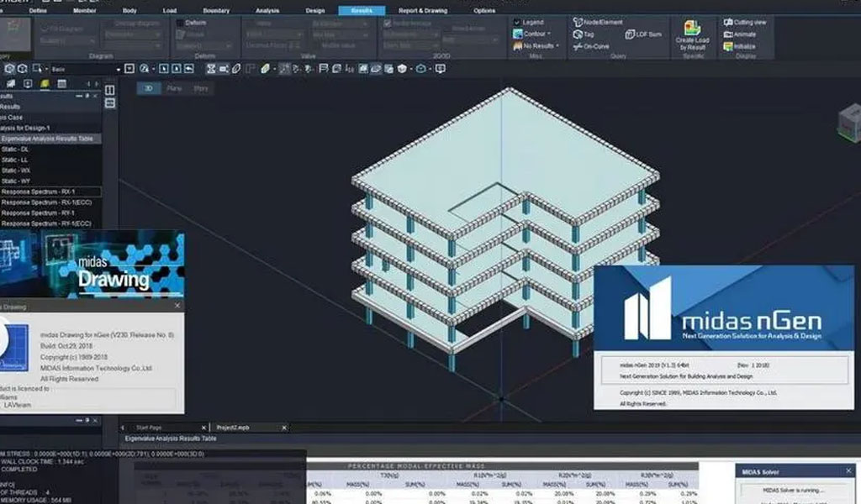
Task: Click the Tag query icon
Action: click(x=578, y=34)
